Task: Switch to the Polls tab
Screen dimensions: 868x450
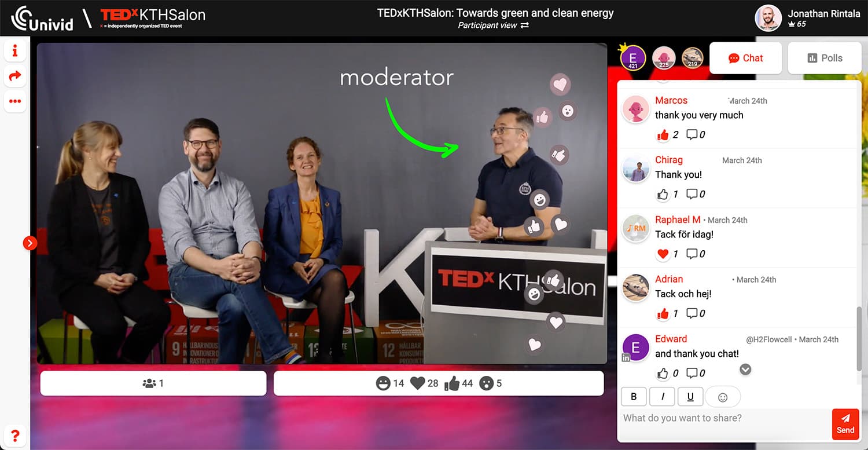Action: (825, 58)
